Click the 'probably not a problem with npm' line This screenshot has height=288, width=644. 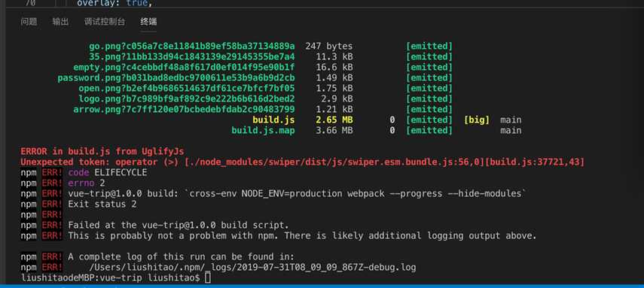click(x=302, y=235)
